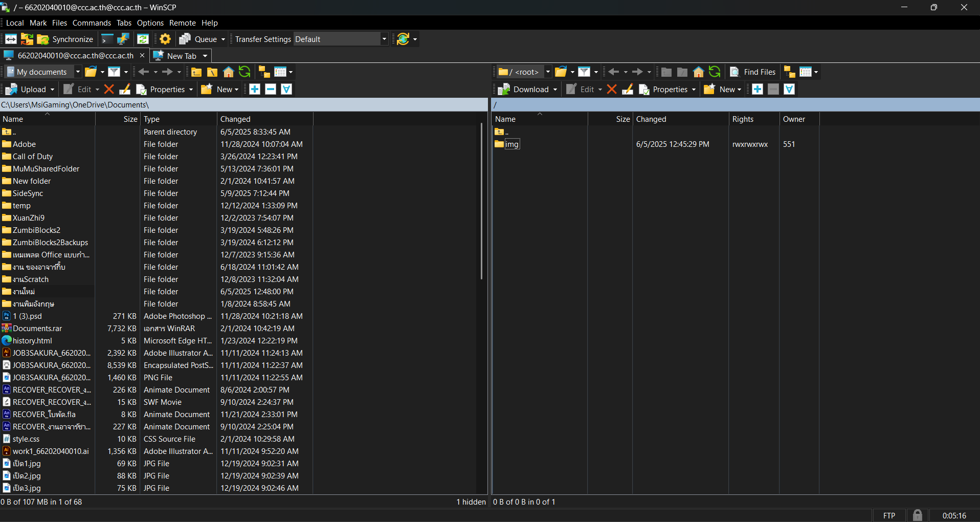Toggle local directory tree icon
This screenshot has width=980, height=522.
point(264,72)
